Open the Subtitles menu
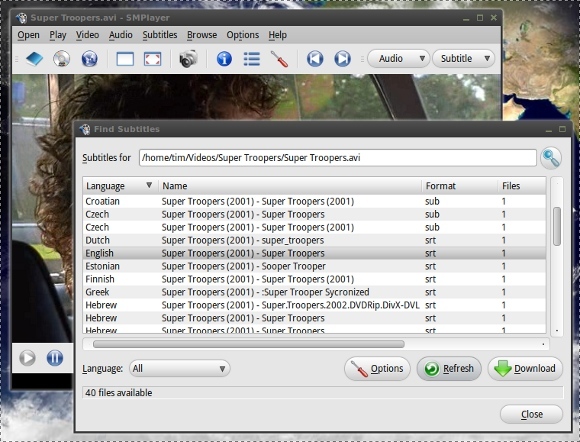Screen dimensions: 580x442 160,35
